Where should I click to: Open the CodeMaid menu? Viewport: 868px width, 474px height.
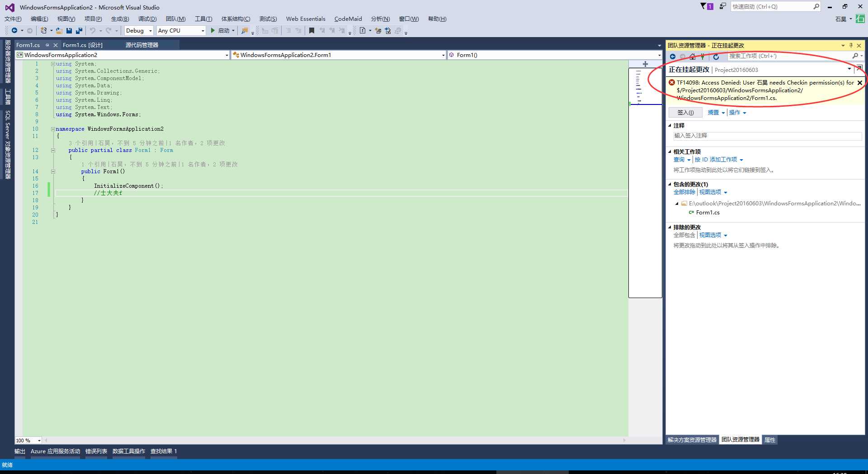(348, 19)
